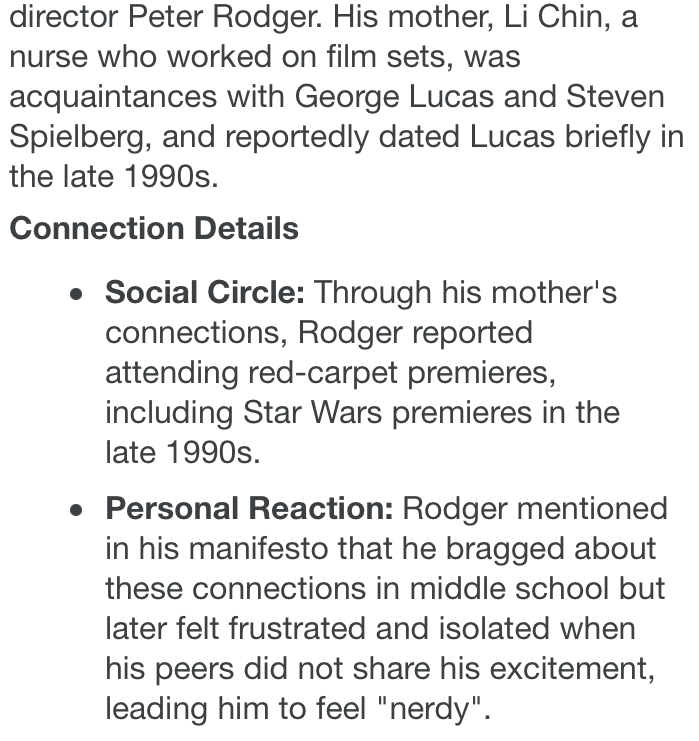Click the bold 'Personal Reaction:' label

click(x=249, y=508)
